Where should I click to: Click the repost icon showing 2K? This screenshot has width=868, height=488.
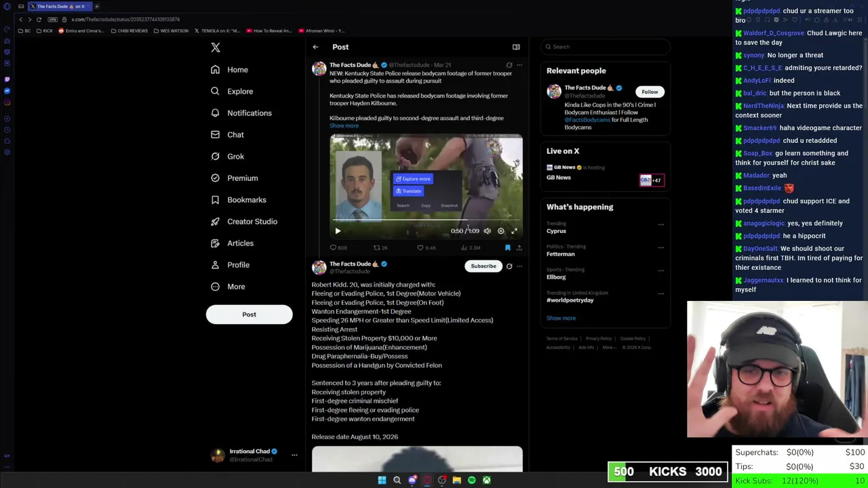380,248
